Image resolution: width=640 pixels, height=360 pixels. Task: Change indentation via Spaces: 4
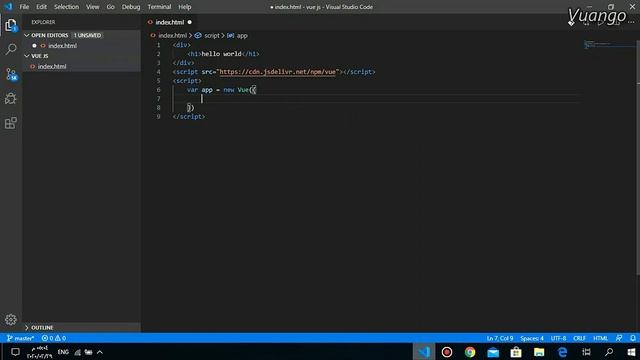click(x=532, y=338)
